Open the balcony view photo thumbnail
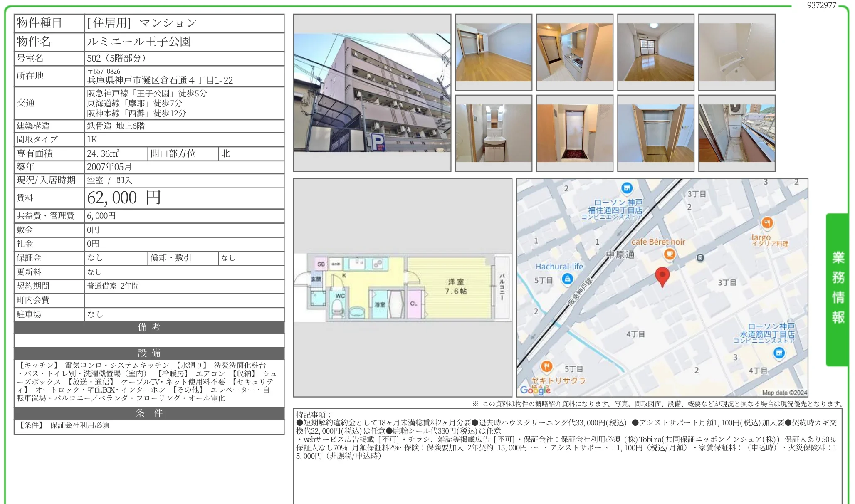The width and height of the screenshot is (855, 504). [x=736, y=133]
